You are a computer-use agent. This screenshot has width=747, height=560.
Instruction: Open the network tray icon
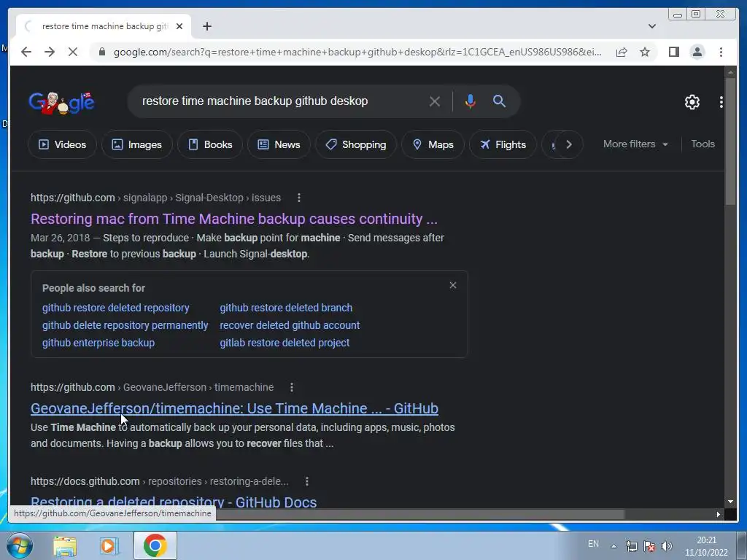(632, 546)
